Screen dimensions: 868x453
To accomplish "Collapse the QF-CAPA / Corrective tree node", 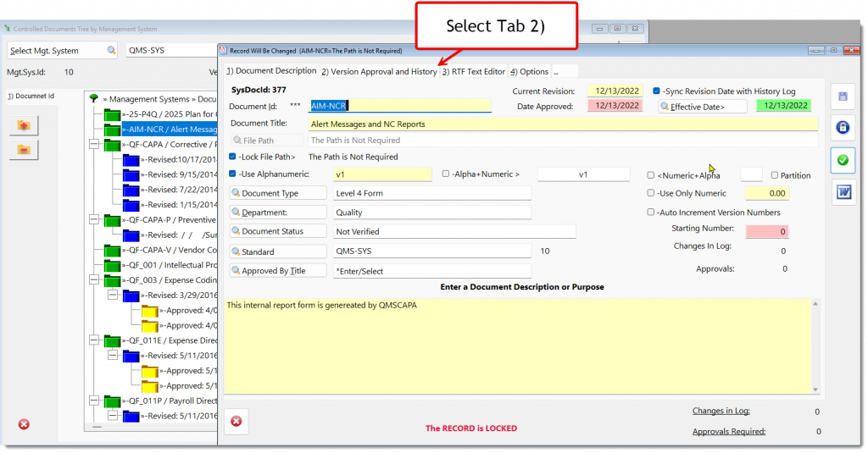I will (94, 144).
